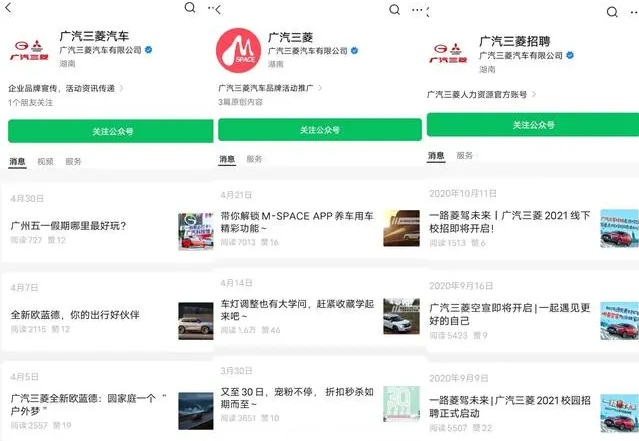The height and width of the screenshot is (441, 639).
Task: Follow the 广汽三菱招聘 official account
Action: (533, 125)
